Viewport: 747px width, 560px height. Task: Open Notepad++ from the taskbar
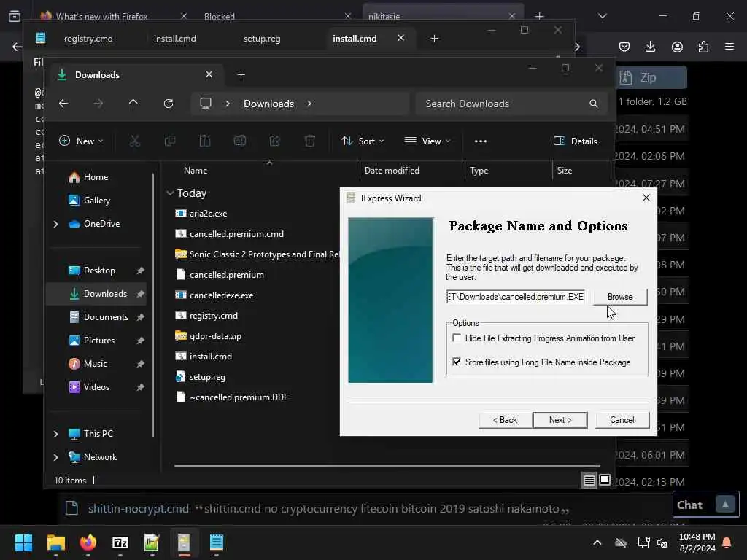point(152,542)
